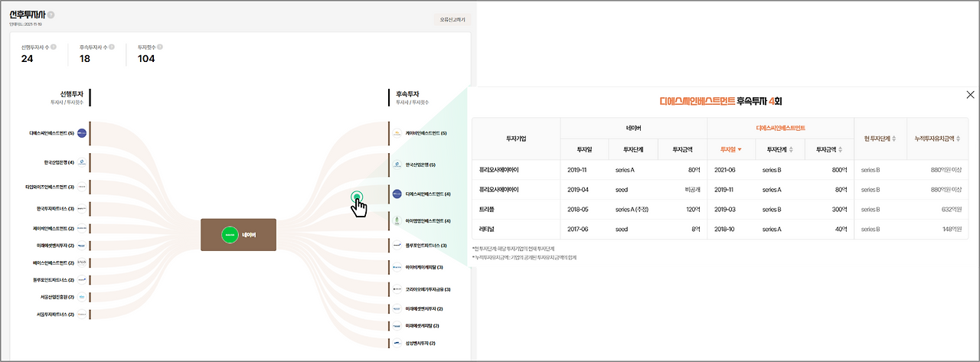Click the 아이엠엠인베스트먼트 (4) label
The width and height of the screenshot is (980, 362).
428,221
